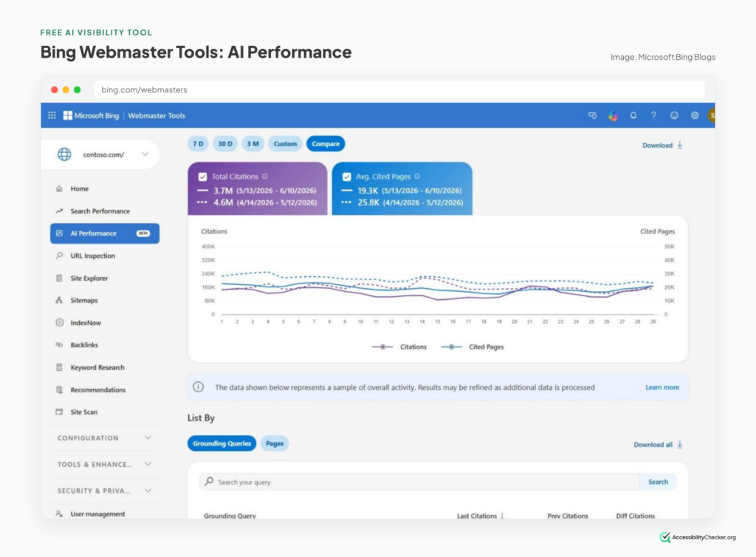Click the Diff Citations column header
756x557 pixels.
(635, 516)
